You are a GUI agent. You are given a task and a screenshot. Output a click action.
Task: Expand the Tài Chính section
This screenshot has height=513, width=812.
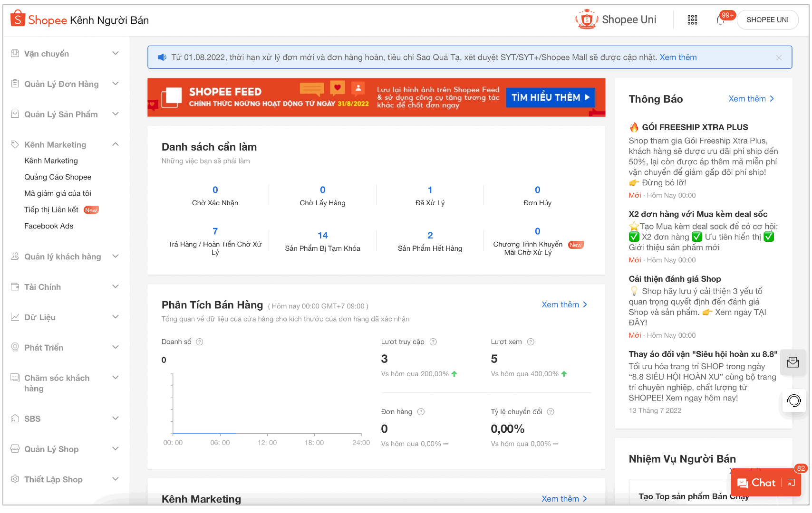(116, 286)
